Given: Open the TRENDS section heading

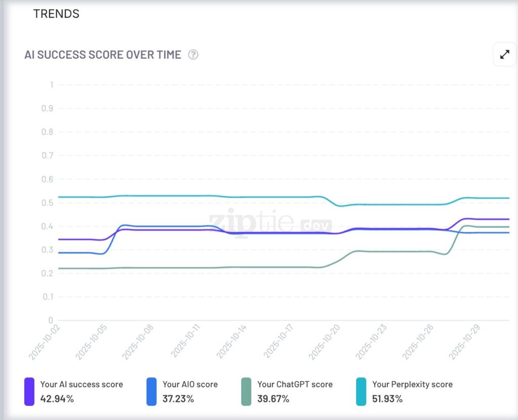Looking at the screenshot, I should click(x=56, y=14).
